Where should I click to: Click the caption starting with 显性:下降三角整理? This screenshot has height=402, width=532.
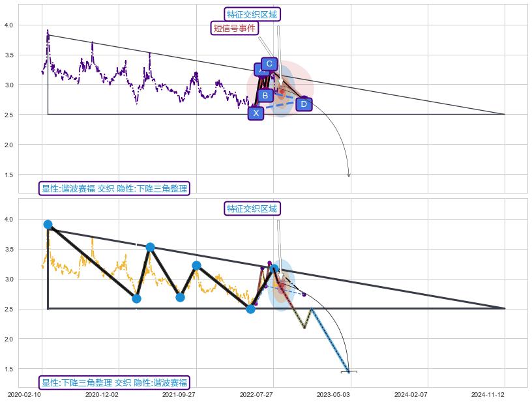115,382
